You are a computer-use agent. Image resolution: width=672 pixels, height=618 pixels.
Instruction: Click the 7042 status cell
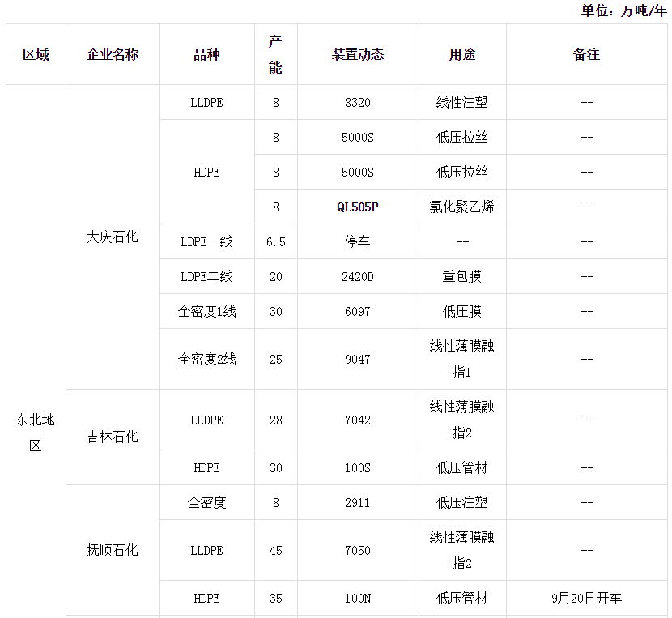click(x=358, y=420)
